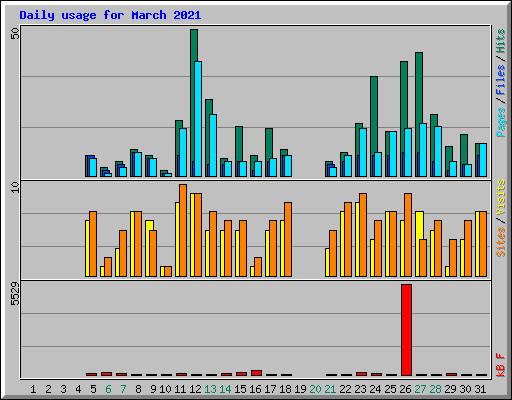
Task: Click the cyan pages bar for day 13
Action: (213, 145)
